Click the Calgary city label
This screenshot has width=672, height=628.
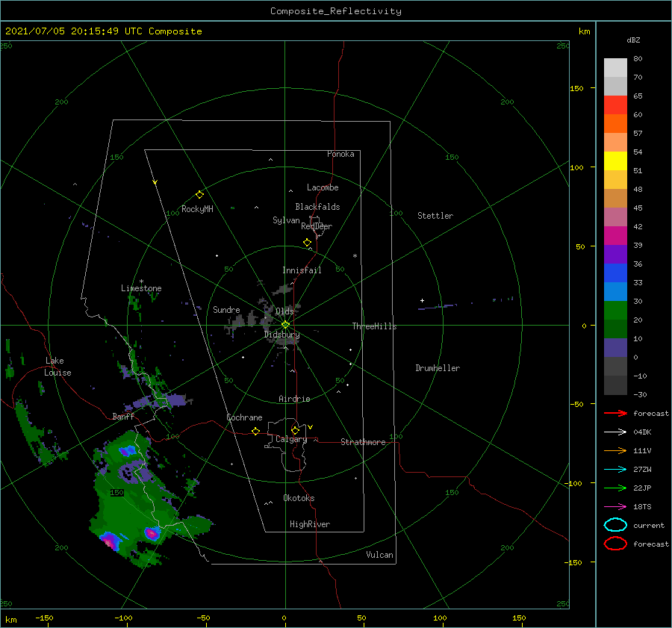[x=291, y=439]
